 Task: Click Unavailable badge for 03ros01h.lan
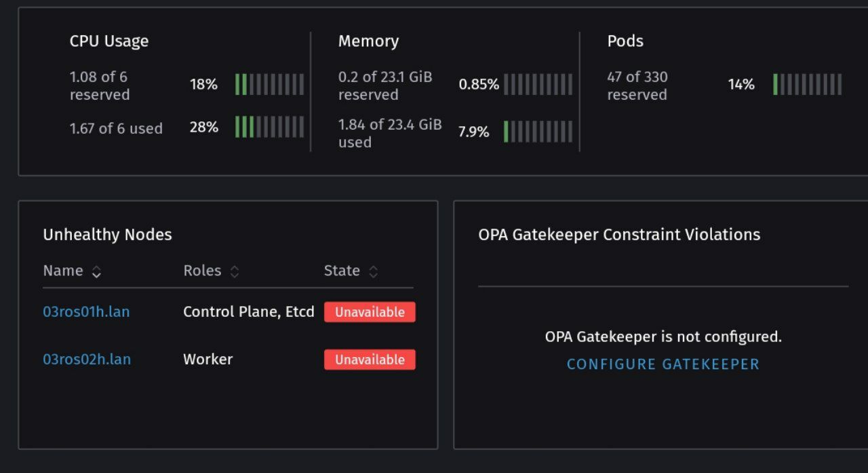click(370, 312)
